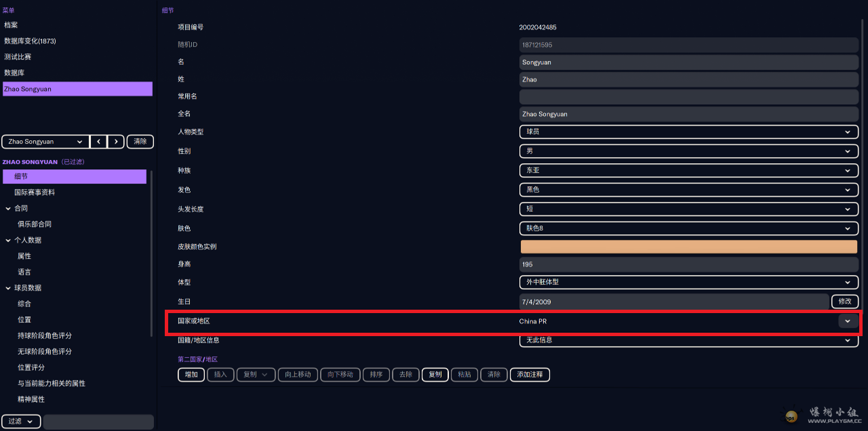Open the 肤色 dropdown showing 肤色8
The width and height of the screenshot is (868, 431).
[689, 228]
